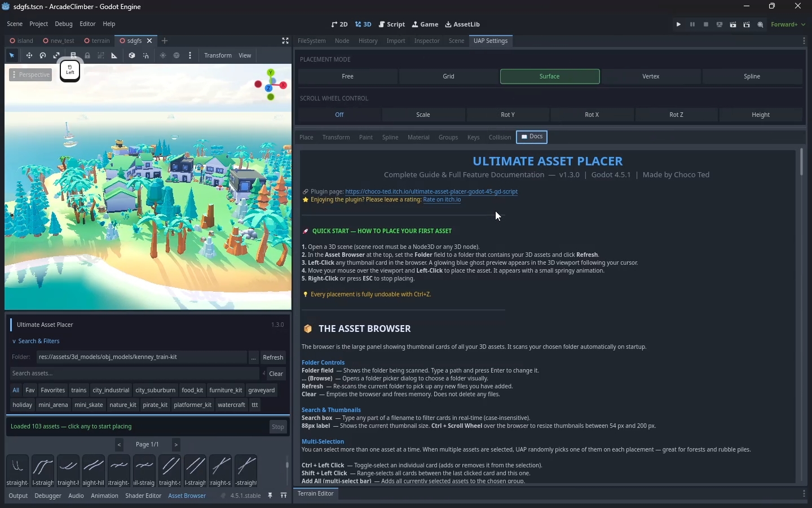The height and width of the screenshot is (508, 812).
Task: Click the pause running project icon
Action: click(x=693, y=25)
